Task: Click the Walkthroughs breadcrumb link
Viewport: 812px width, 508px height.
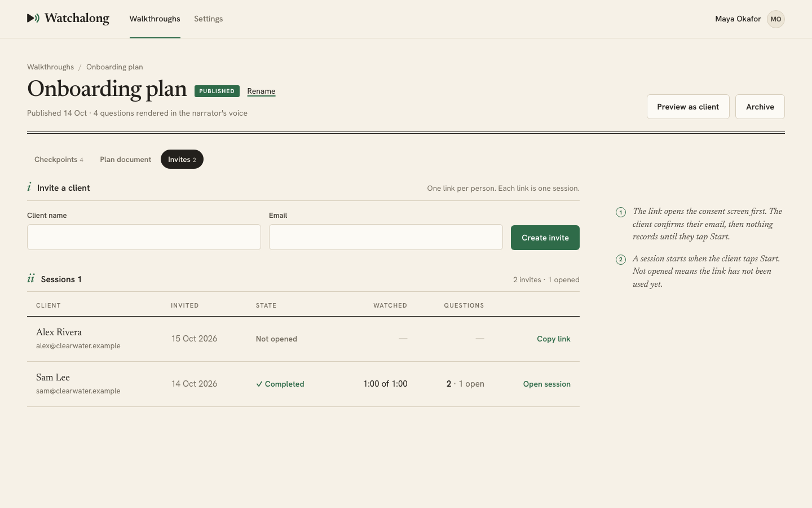Action: (51, 67)
